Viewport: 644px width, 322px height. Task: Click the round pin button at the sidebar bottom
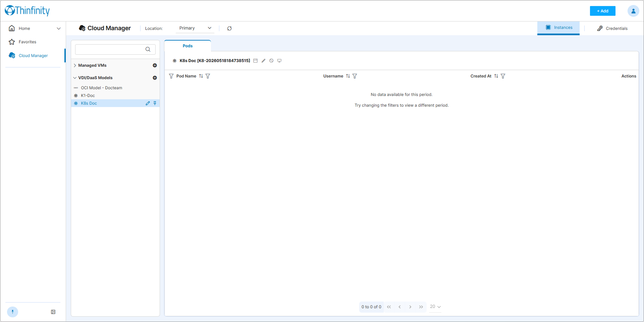[x=12, y=312]
